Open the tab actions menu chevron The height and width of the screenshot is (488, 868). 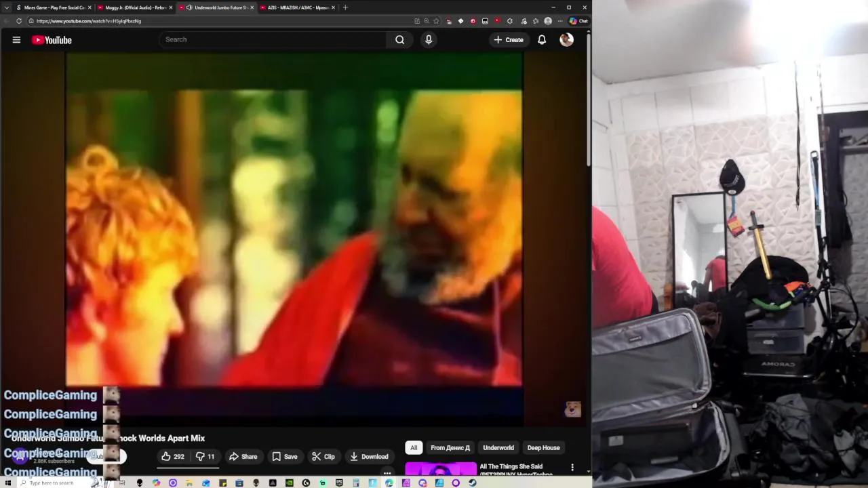pos(6,7)
